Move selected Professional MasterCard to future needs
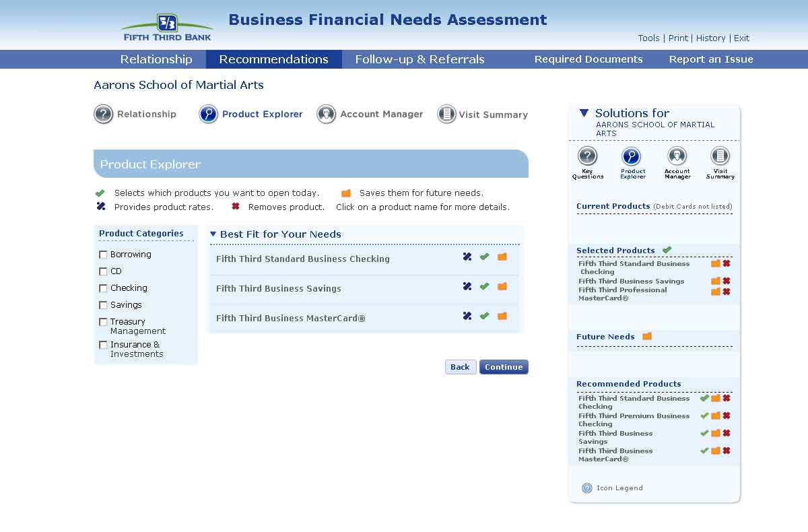Image resolution: width=808 pixels, height=532 pixels. click(x=716, y=292)
